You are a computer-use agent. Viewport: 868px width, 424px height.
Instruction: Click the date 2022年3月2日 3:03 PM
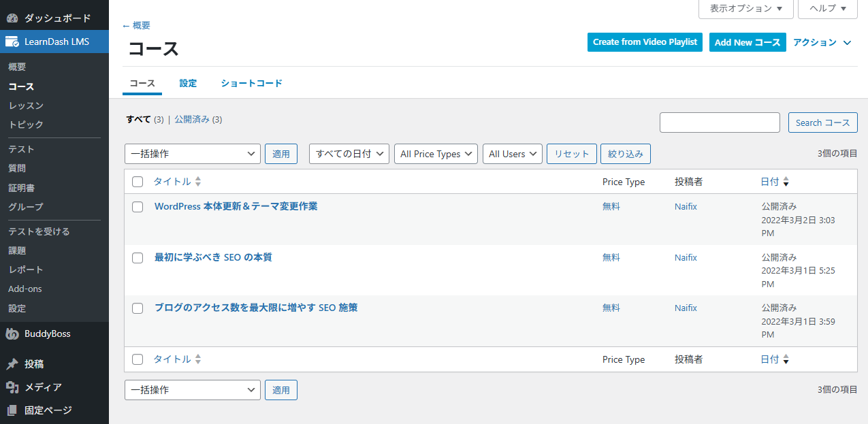coord(798,227)
